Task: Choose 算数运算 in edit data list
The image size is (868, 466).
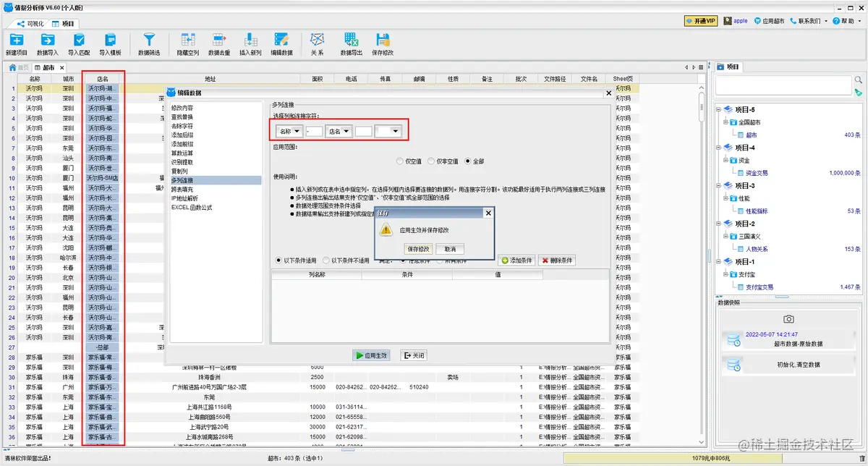Action: pyautogui.click(x=182, y=153)
